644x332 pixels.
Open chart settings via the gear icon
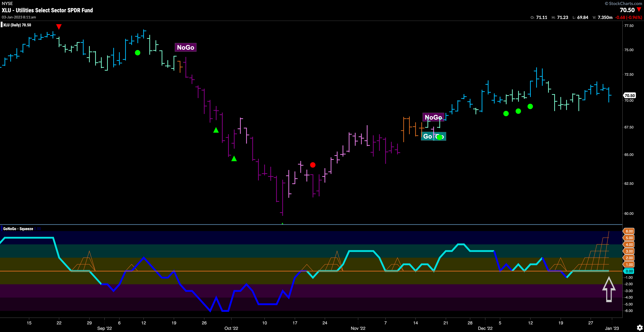click(x=639, y=327)
